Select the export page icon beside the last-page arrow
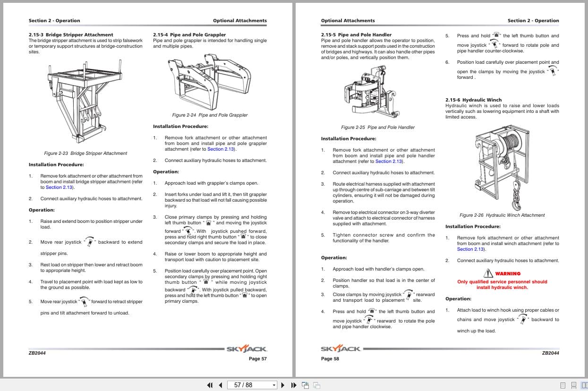Viewport: 588px width, 391px height. coord(305,385)
